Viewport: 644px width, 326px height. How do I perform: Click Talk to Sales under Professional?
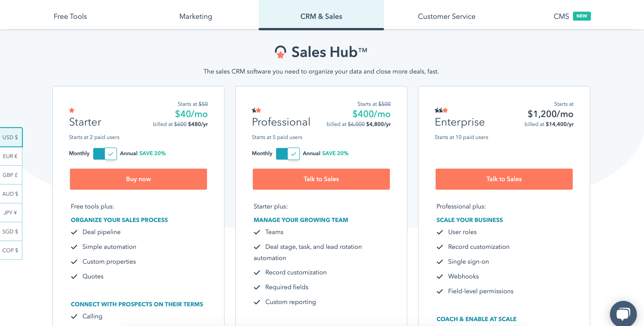pyautogui.click(x=321, y=179)
